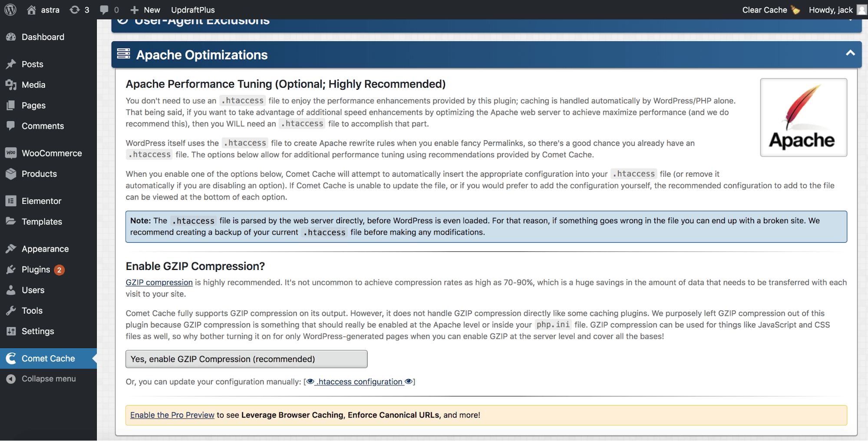Screen dimensions: 868x441
Task: Click the Comments icon in sidebar
Action: pos(11,126)
